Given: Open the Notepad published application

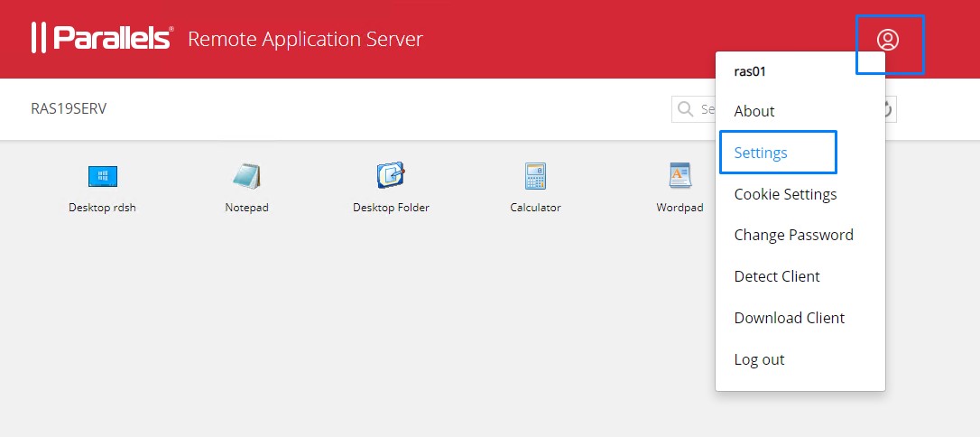Looking at the screenshot, I should pos(246,177).
